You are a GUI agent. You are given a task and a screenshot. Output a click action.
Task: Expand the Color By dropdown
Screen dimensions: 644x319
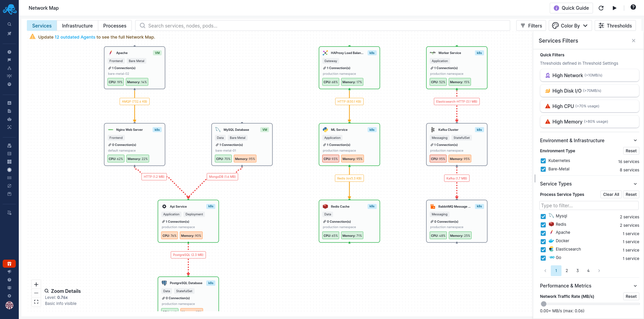click(x=570, y=25)
